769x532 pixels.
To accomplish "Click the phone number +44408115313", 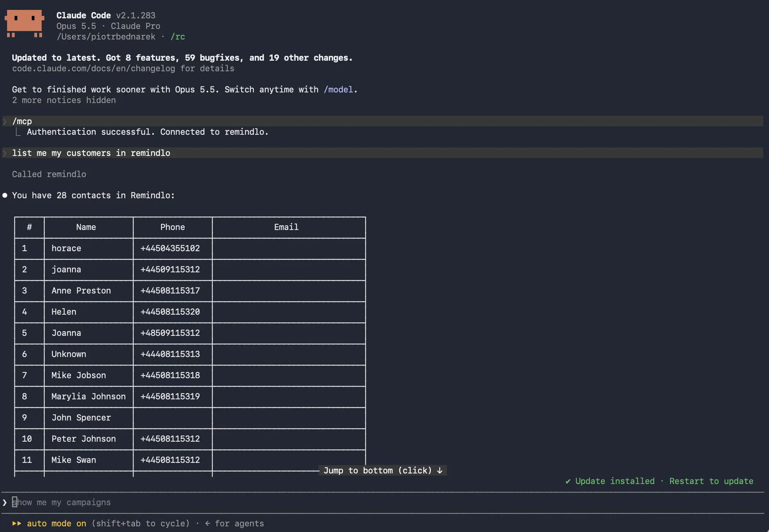I will 170,354.
